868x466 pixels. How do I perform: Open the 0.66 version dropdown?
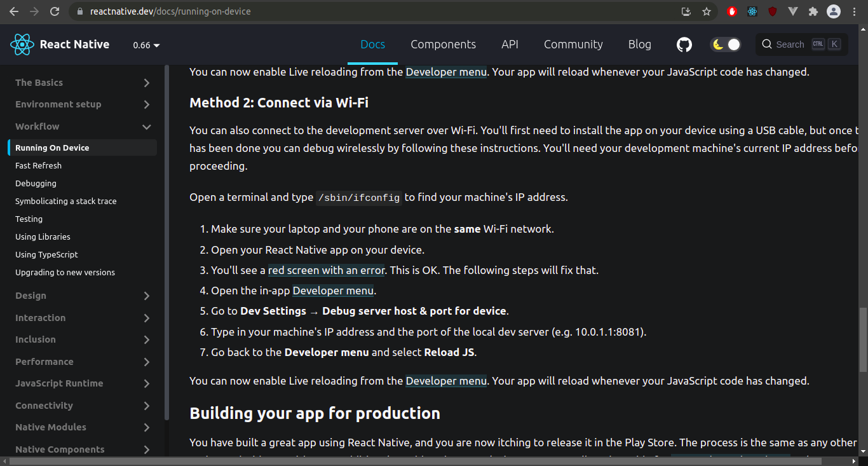coord(146,45)
